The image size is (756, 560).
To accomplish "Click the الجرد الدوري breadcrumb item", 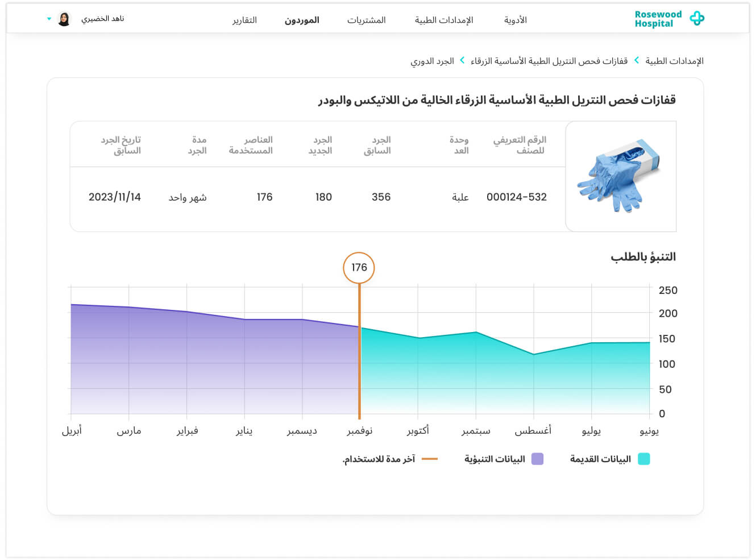I will coord(432,61).
